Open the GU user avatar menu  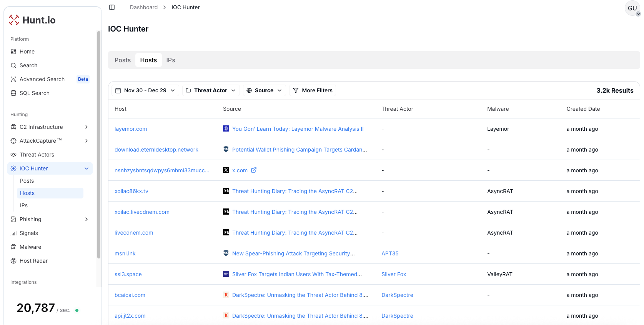(632, 8)
